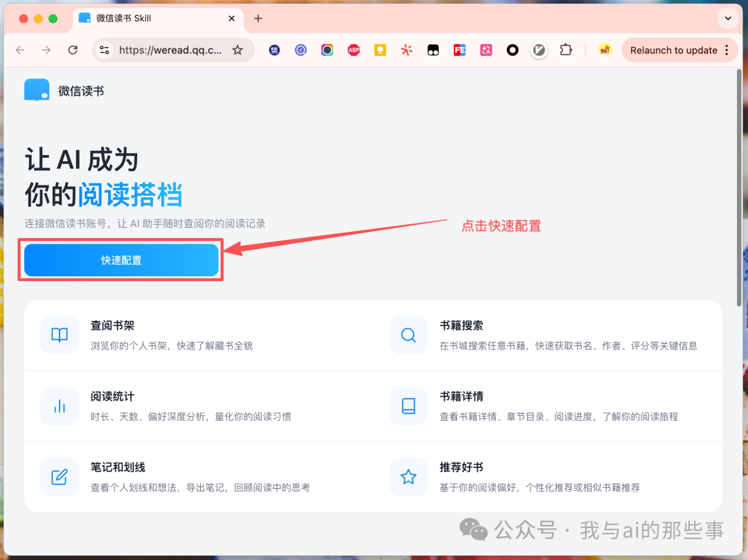Click the weread.qq.com address bar URL
Screen dimensions: 748x560
pos(170,50)
